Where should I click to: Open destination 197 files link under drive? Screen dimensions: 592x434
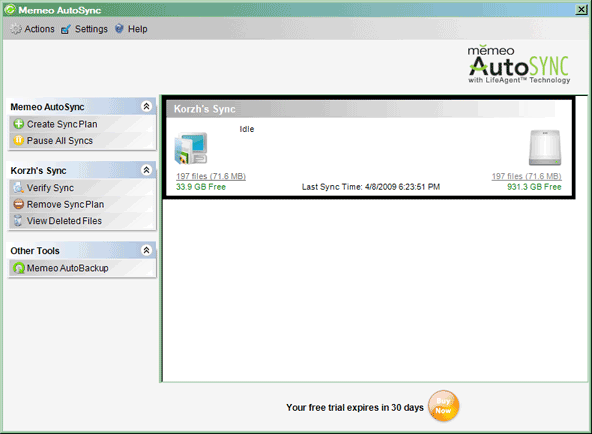tap(526, 176)
